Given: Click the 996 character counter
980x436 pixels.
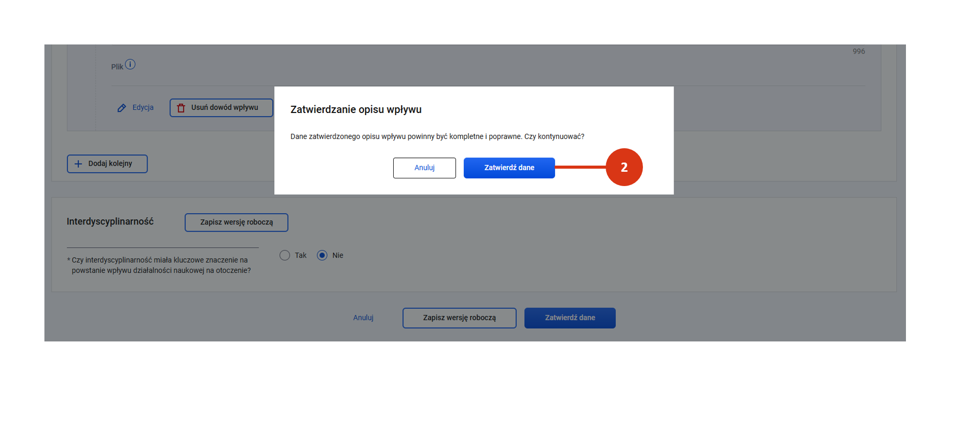Looking at the screenshot, I should [858, 52].
